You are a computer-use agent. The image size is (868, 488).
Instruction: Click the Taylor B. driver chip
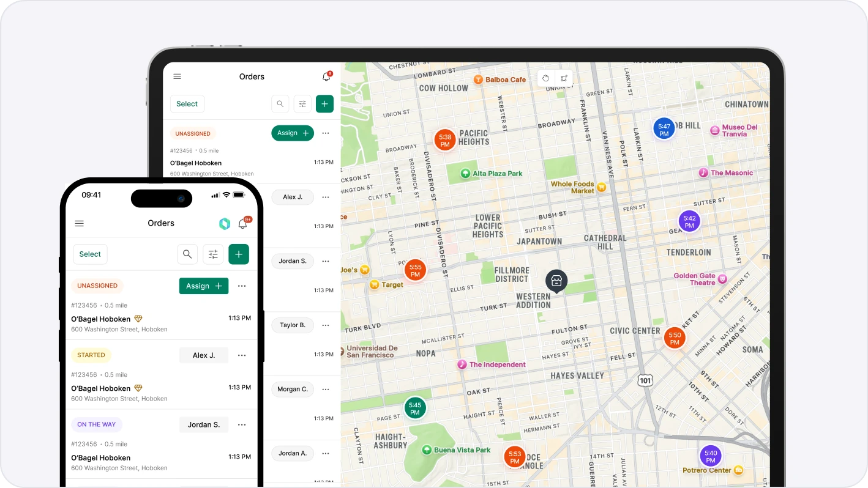pos(293,325)
